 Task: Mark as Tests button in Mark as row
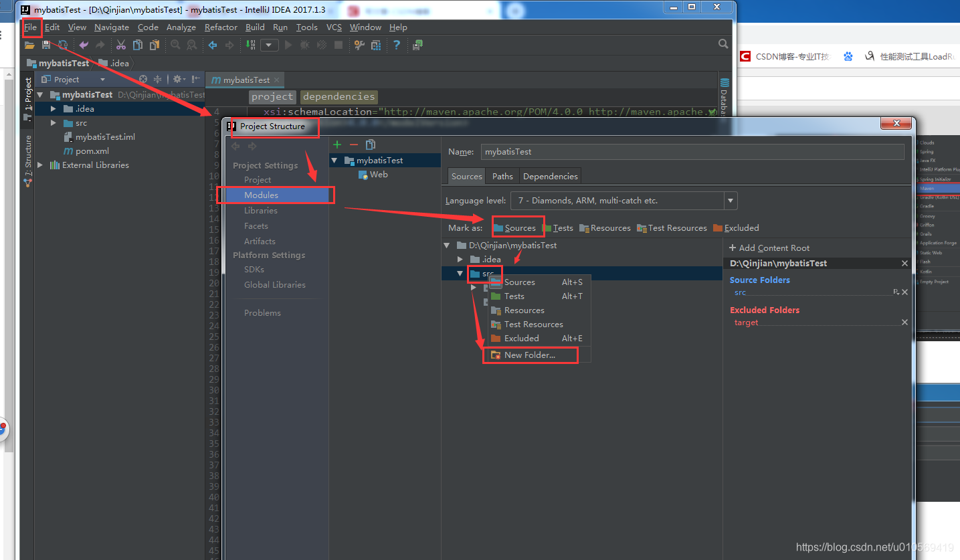click(x=558, y=227)
